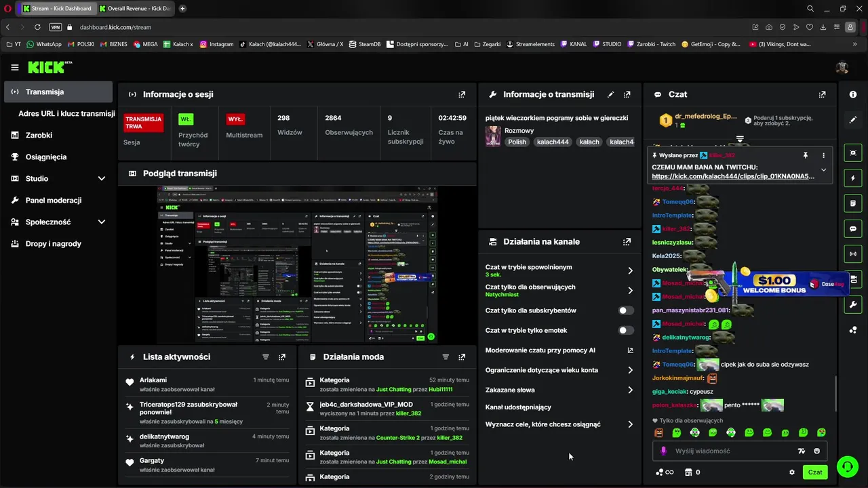The image size is (868, 488).
Task: Click the document icon in right sidebar
Action: [853, 203]
